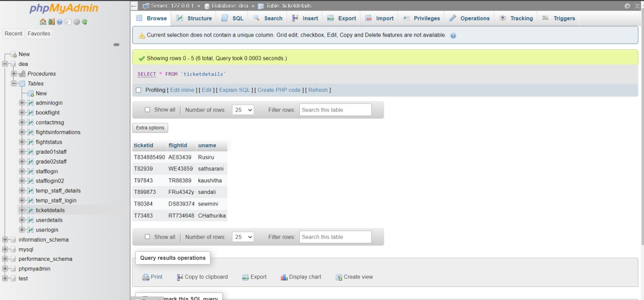Open navigation panel settings gear icon
644x300 pixels.
76,22
